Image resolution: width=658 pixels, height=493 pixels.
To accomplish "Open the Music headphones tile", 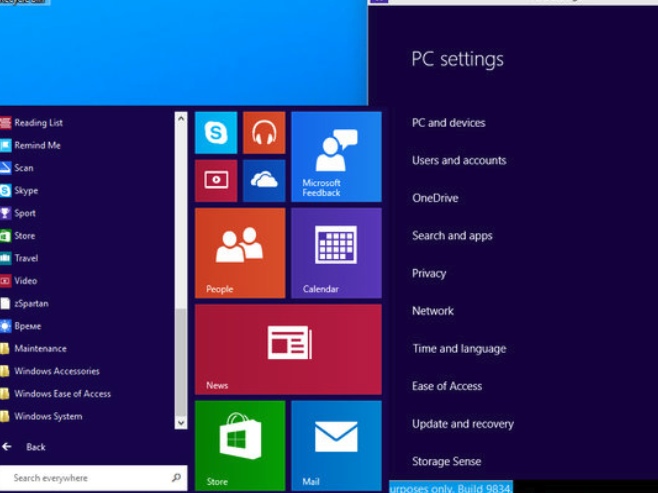I will [264, 133].
